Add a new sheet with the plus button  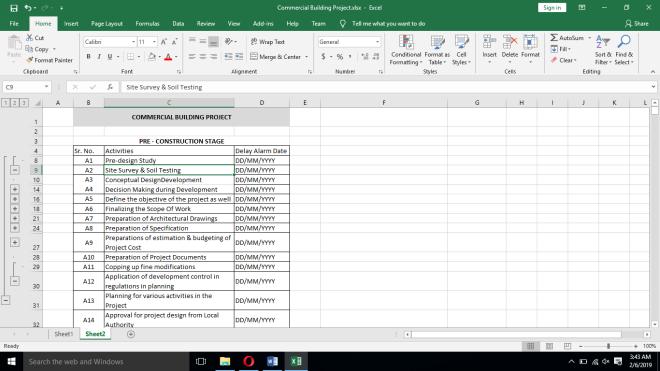click(x=131, y=334)
